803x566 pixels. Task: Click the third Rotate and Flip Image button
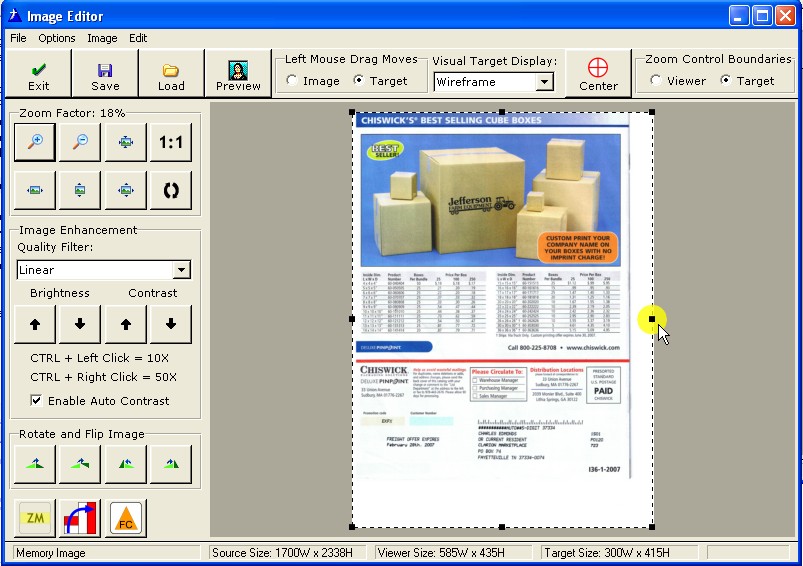(x=125, y=464)
